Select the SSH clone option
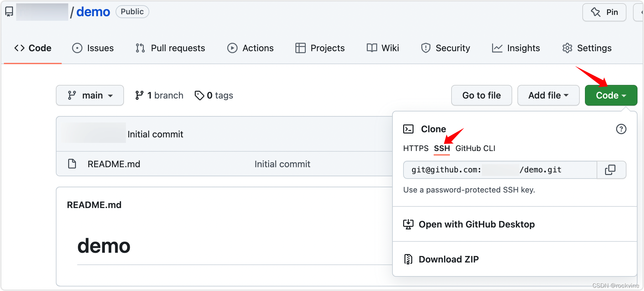This screenshot has width=644, height=291. 442,148
